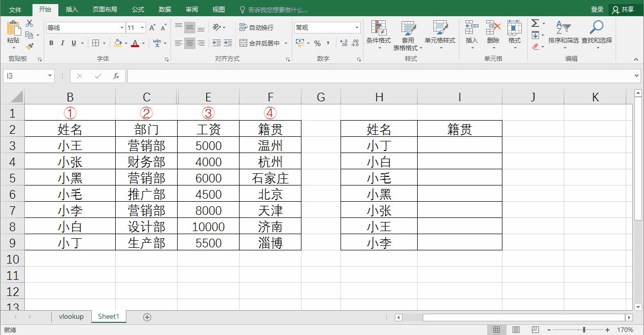Click the percent style icon
The height and width of the screenshot is (335, 644).
click(x=317, y=44)
